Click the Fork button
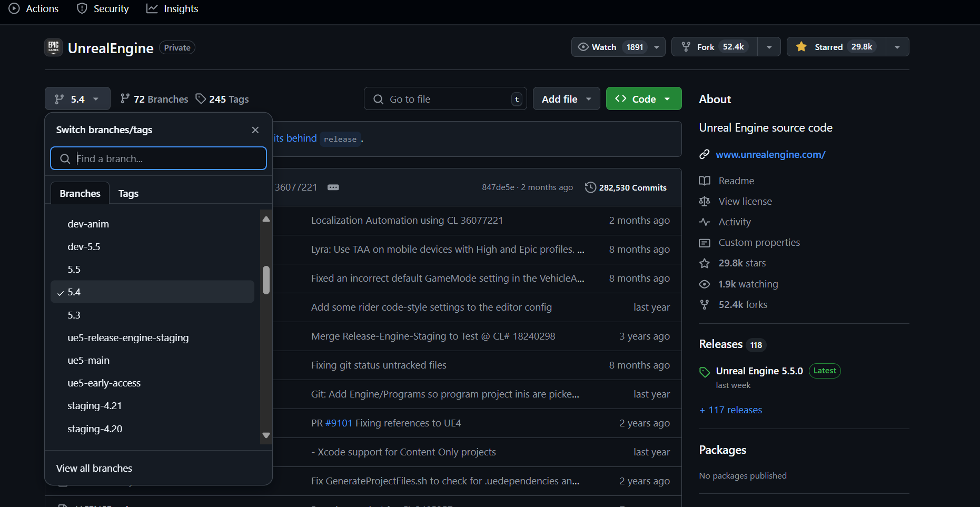 (715, 47)
